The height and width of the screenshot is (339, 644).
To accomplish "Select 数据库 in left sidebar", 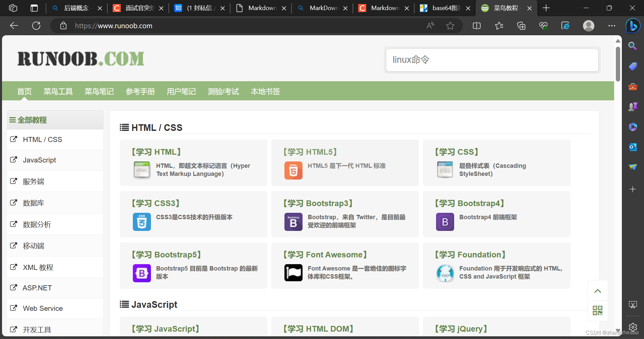I will [x=55, y=203].
